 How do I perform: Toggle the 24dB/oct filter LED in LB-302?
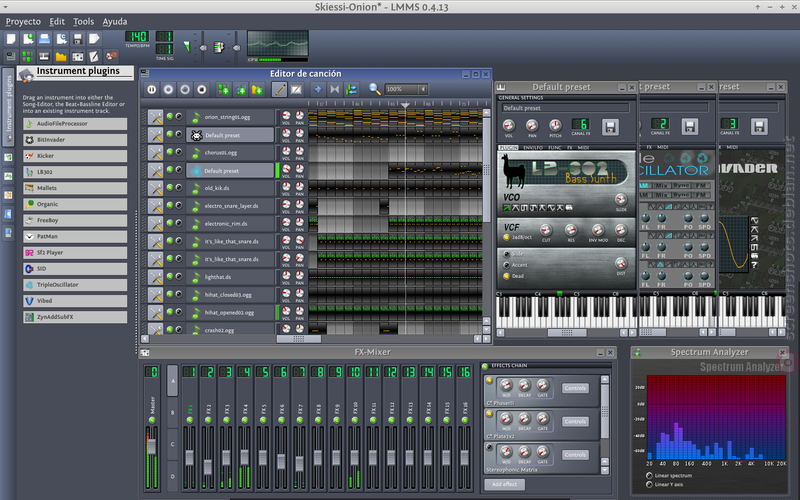[x=506, y=237]
